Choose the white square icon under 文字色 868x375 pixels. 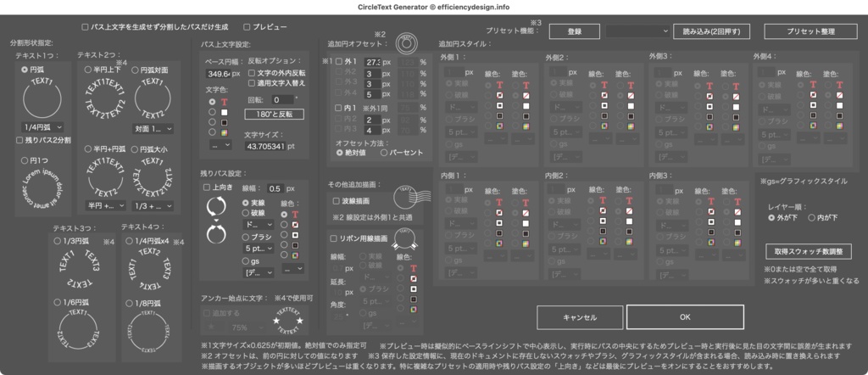pyautogui.click(x=224, y=113)
